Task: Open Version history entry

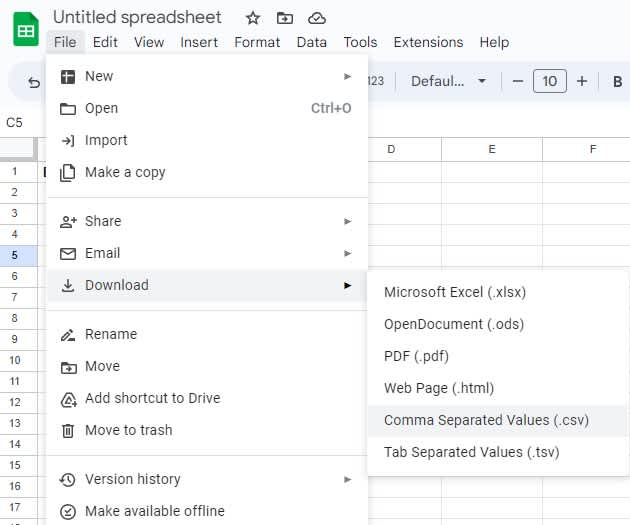Action: click(x=207, y=479)
